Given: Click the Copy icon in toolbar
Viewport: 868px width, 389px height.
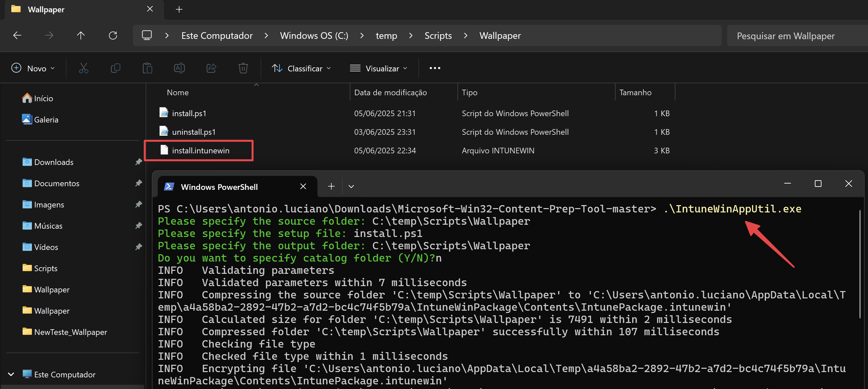Looking at the screenshot, I should pyautogui.click(x=116, y=68).
